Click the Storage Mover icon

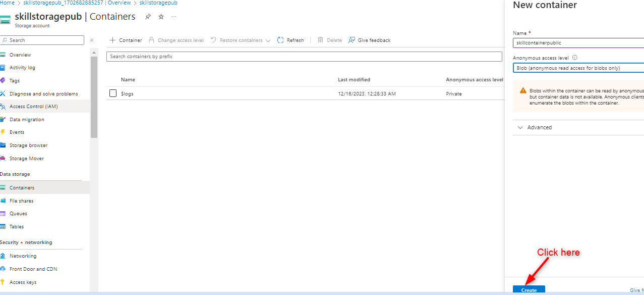(x=3, y=158)
